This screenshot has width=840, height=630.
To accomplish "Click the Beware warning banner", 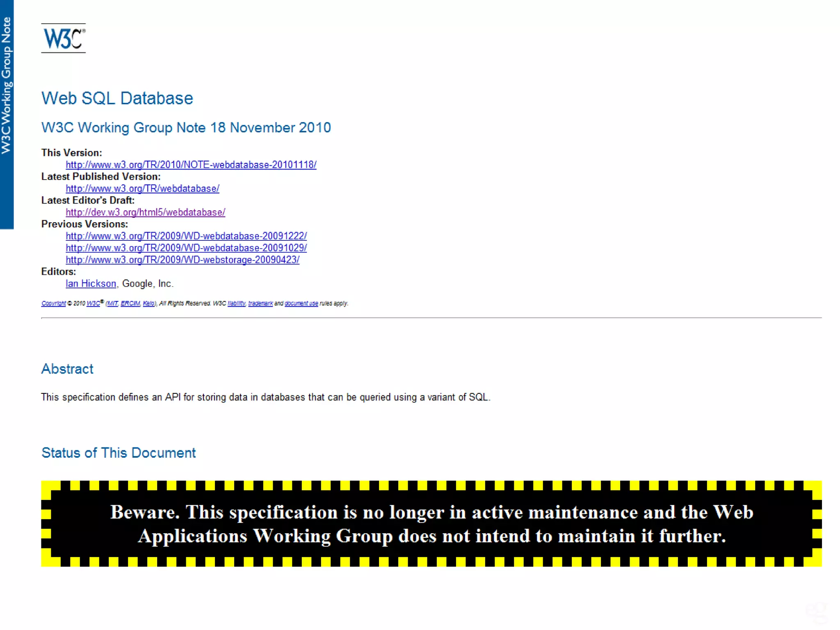I will pyautogui.click(x=431, y=524).
